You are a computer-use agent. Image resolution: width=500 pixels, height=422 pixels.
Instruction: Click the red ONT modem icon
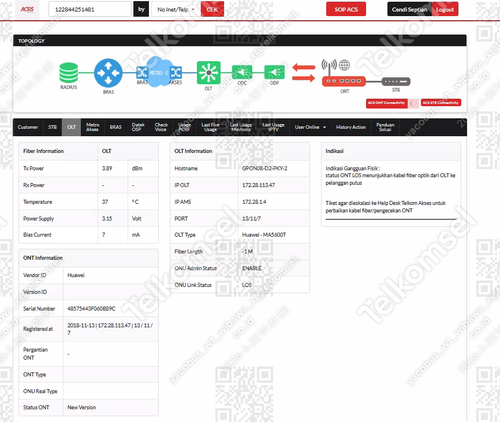(x=344, y=81)
